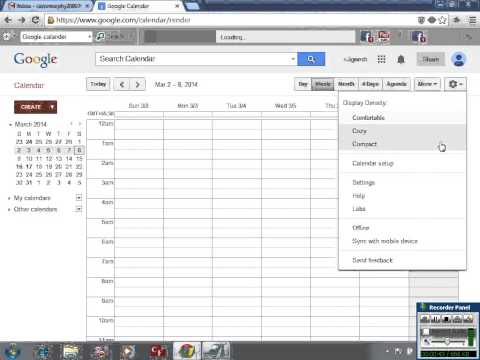480x360 pixels.
Task: Open the More dropdown button
Action: (427, 84)
